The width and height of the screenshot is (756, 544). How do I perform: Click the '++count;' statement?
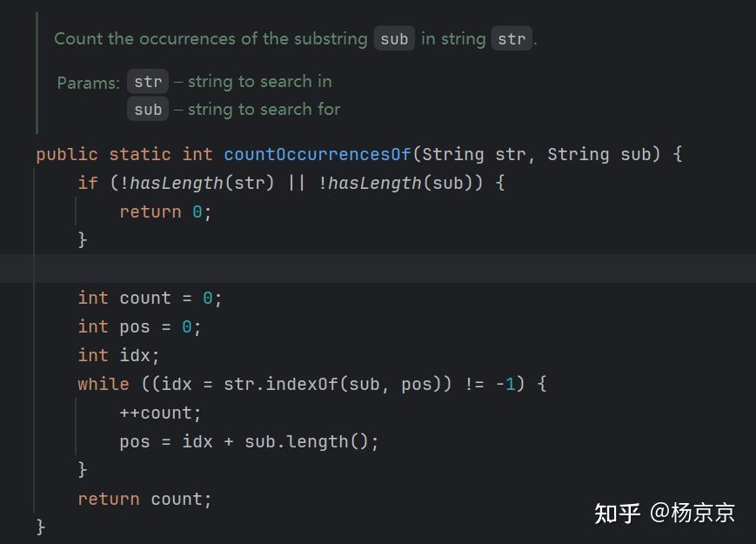click(x=160, y=413)
